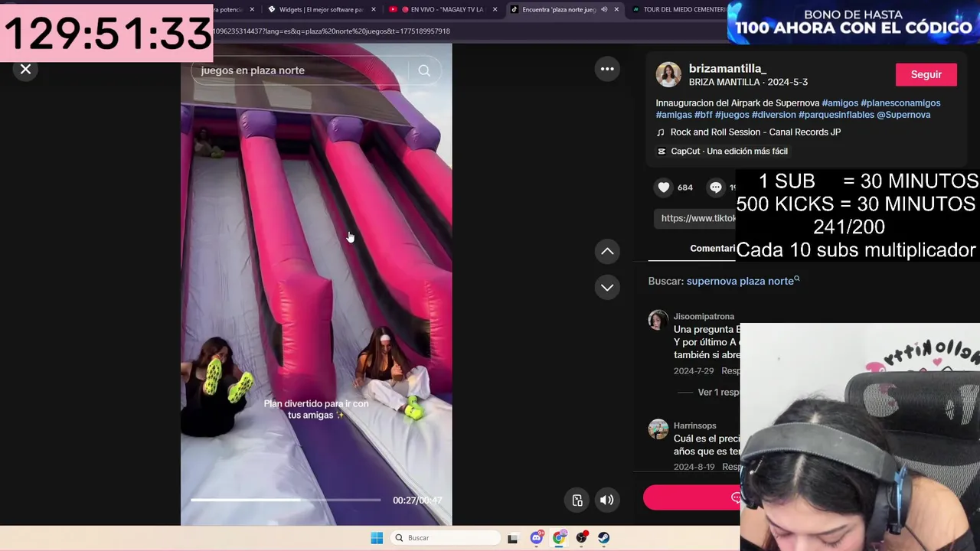The image size is (980, 551).
Task: Open brizamantilla_ profile avatar
Action: pos(668,74)
